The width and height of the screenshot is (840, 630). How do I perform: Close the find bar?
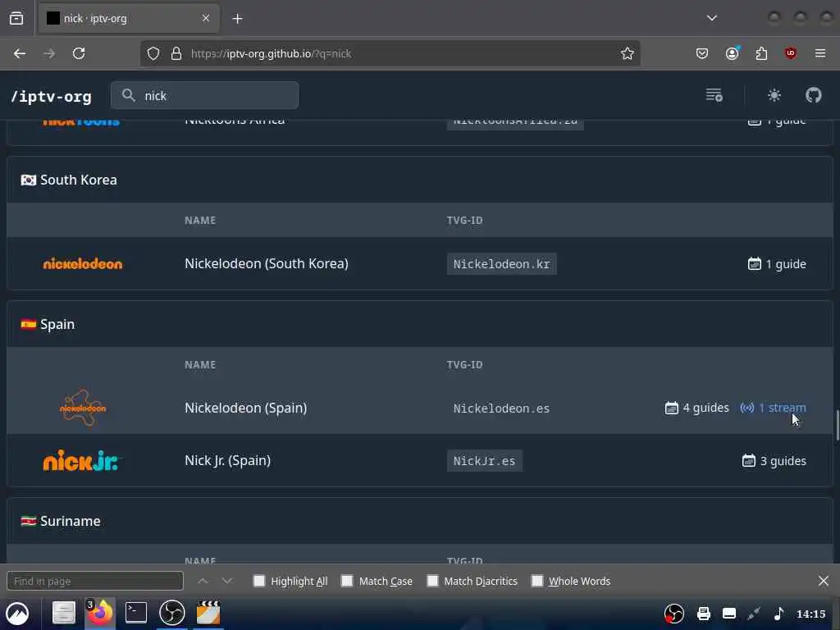[x=824, y=581]
